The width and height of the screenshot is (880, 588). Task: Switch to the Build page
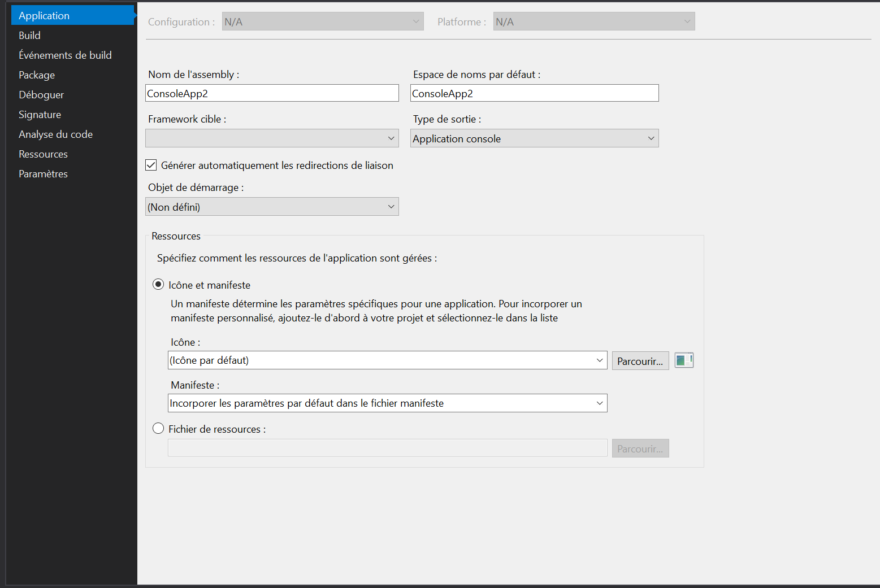click(29, 35)
